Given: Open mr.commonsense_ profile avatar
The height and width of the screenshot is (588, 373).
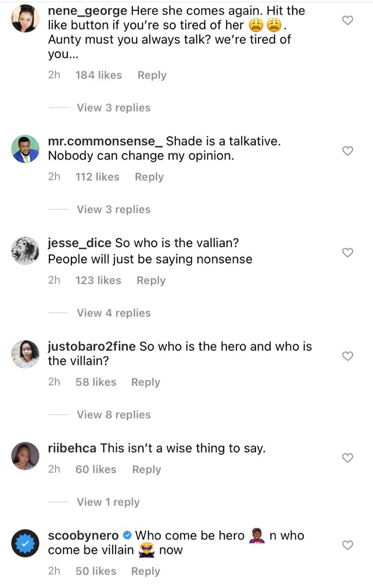Looking at the screenshot, I should 25,149.
